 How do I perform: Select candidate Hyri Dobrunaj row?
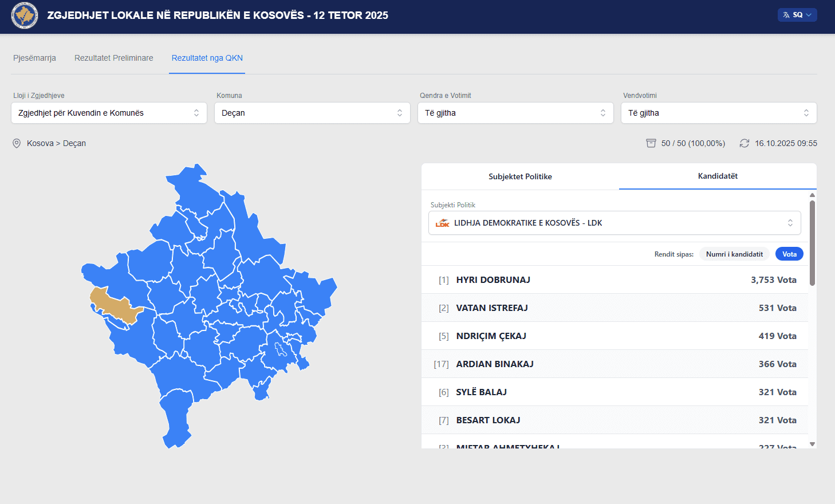[615, 279]
